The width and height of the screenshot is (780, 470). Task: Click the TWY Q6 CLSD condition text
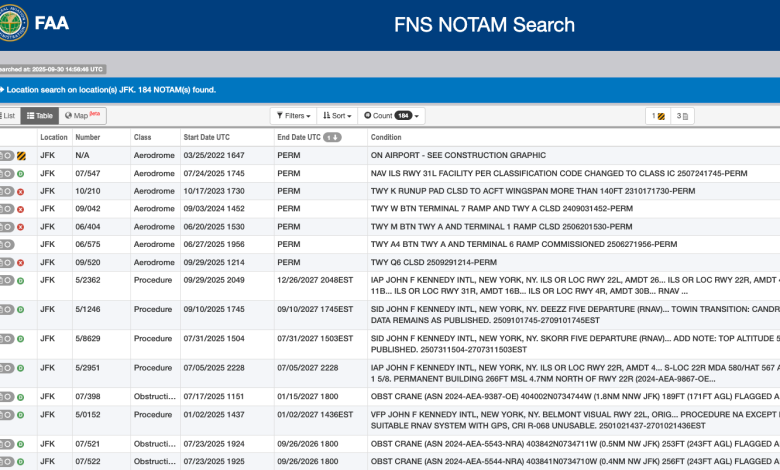click(434, 262)
